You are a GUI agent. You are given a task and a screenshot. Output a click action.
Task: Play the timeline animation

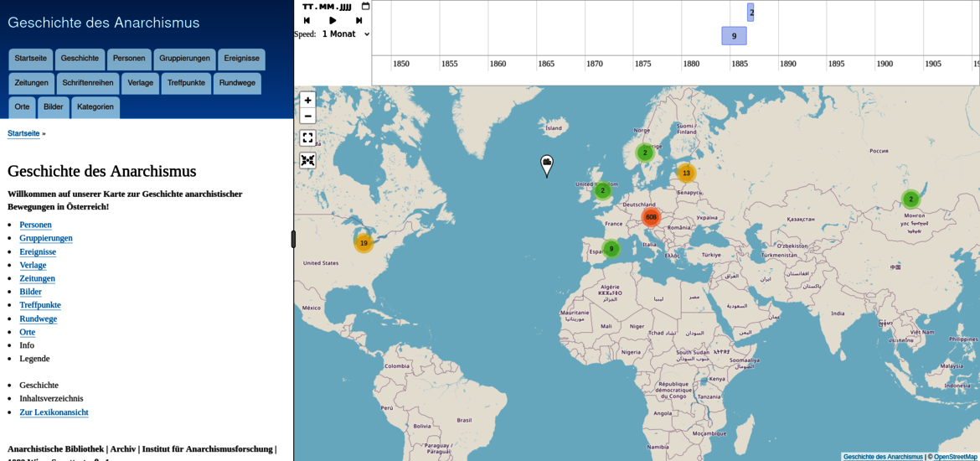333,20
